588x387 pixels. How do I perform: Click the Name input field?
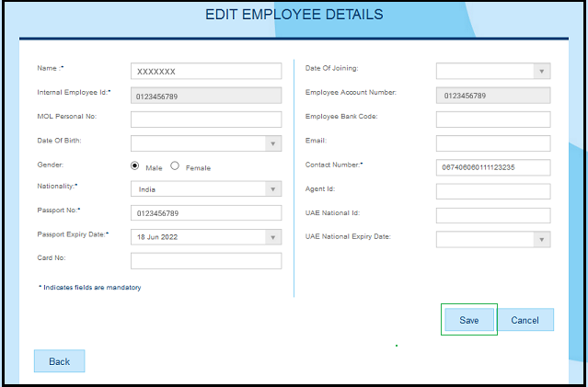click(x=206, y=71)
